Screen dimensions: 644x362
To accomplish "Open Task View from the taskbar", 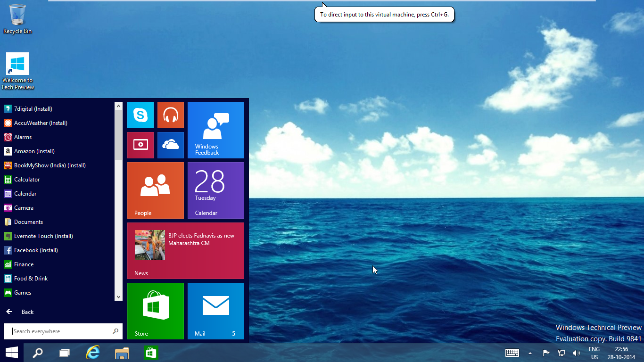I will pyautogui.click(x=65, y=352).
